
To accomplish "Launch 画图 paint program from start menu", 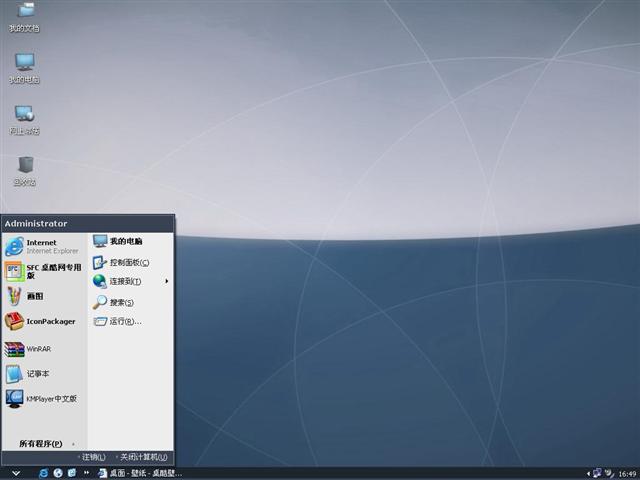I will point(44,296).
